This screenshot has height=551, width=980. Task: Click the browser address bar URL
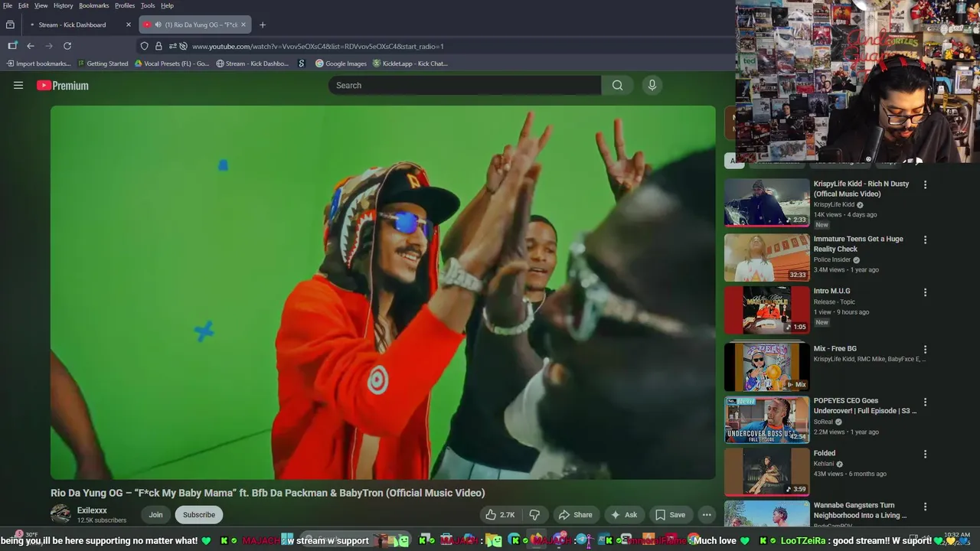318,46
